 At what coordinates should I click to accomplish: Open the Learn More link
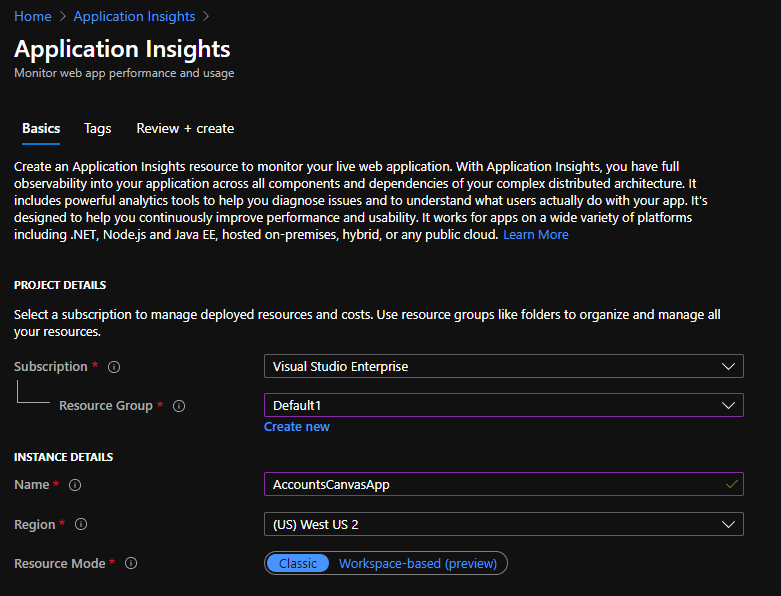tap(535, 234)
